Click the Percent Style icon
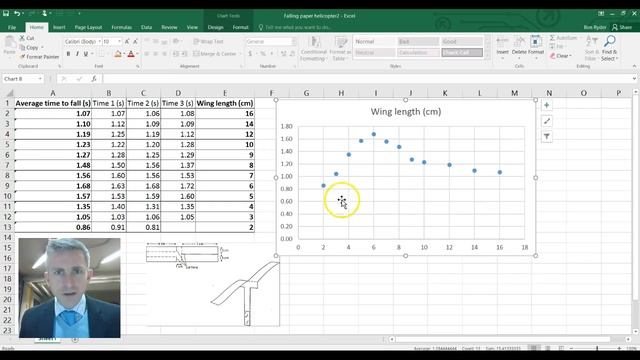The image size is (640, 360). pyautogui.click(x=263, y=54)
